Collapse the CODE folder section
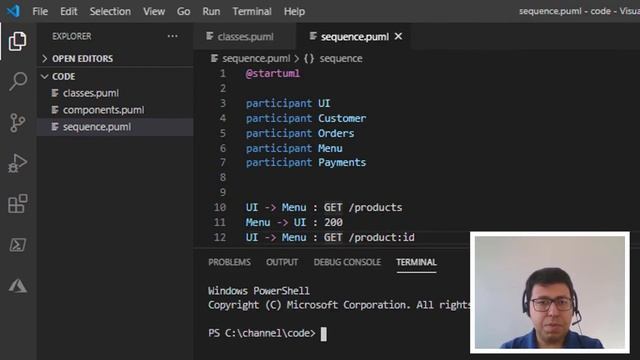This screenshot has height=360, width=640. (x=44, y=76)
